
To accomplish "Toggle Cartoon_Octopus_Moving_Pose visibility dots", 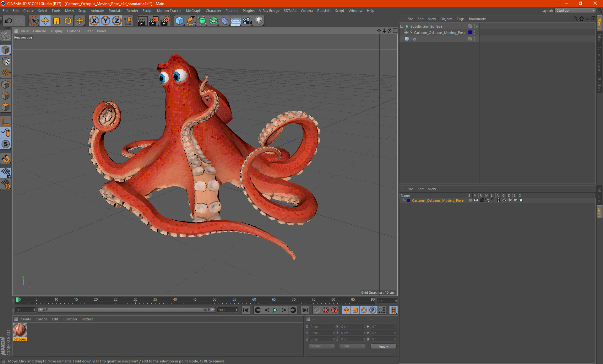I will [474, 33].
